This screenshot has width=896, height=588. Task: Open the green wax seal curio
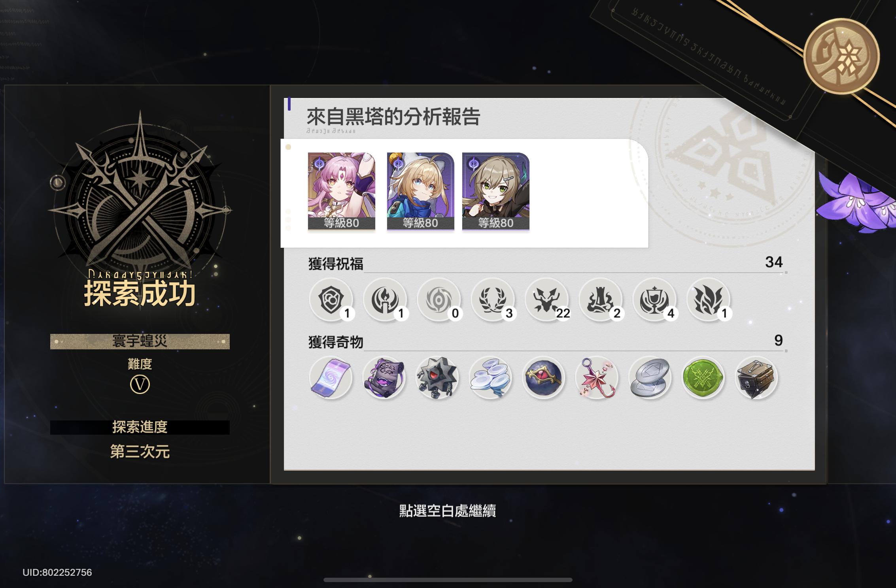(703, 378)
